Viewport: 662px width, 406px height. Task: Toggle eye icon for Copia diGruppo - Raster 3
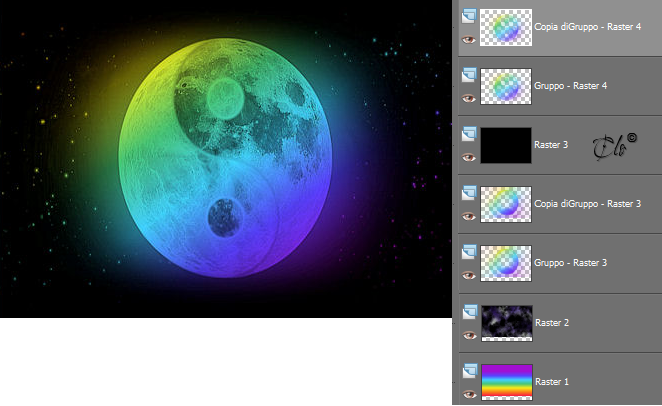[x=469, y=217]
